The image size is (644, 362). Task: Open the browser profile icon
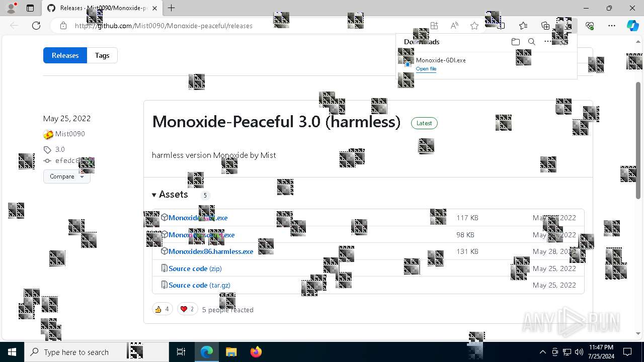11,8
